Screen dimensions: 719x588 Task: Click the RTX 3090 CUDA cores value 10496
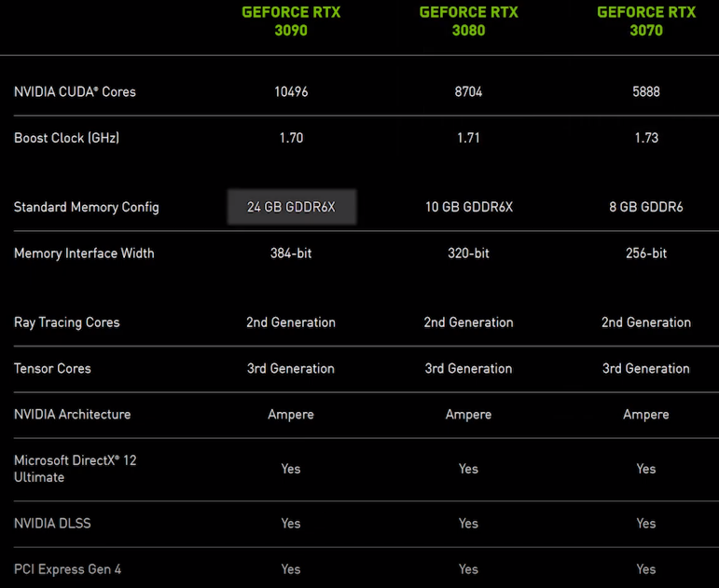coord(291,91)
